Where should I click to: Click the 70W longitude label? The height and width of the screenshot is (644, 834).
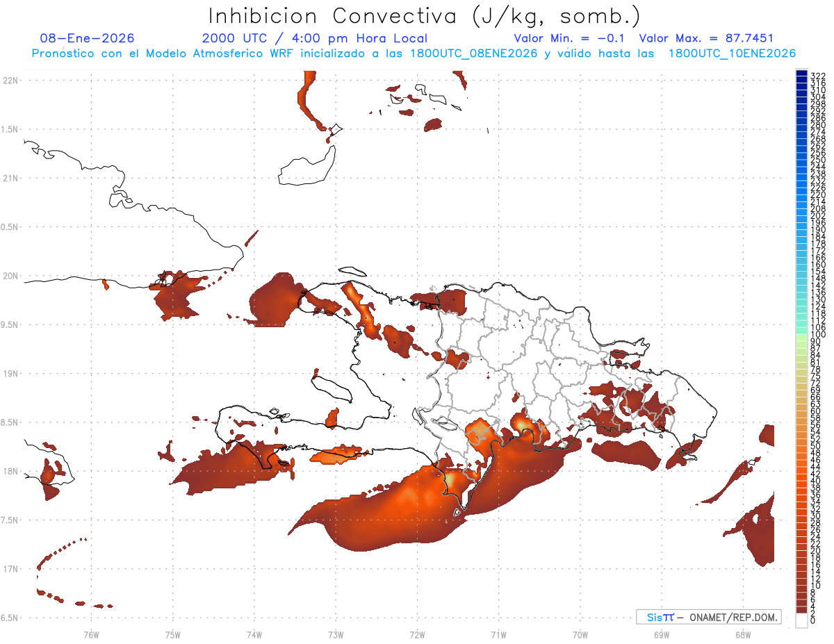[580, 634]
